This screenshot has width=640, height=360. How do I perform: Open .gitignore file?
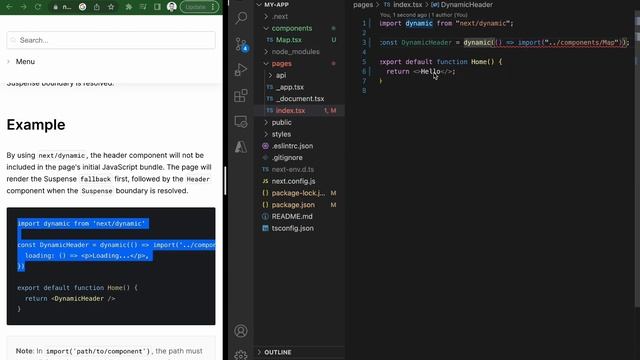pos(287,158)
